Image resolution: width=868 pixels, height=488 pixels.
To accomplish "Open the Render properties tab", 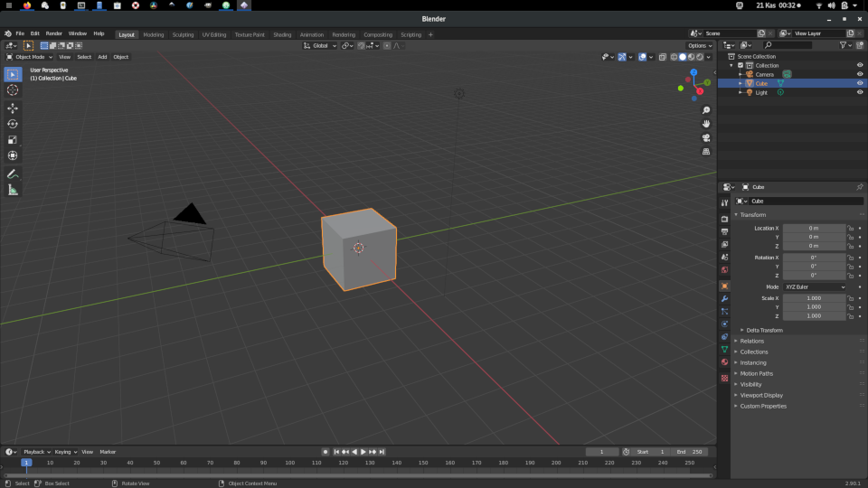I will 724,219.
